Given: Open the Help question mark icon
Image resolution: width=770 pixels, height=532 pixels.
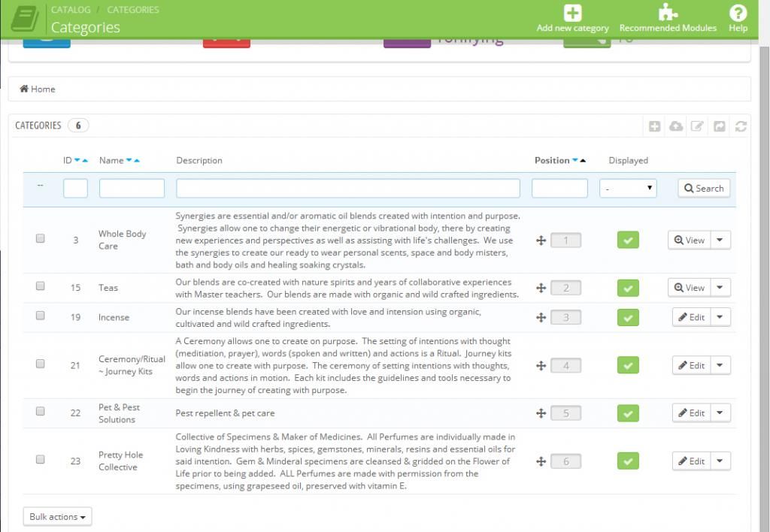Looking at the screenshot, I should tap(738, 13).
